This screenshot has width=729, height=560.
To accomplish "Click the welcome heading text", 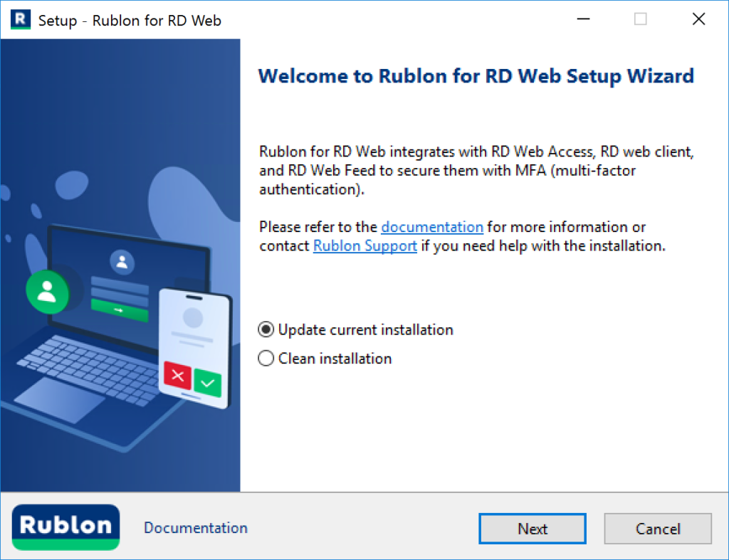I will coord(476,75).
